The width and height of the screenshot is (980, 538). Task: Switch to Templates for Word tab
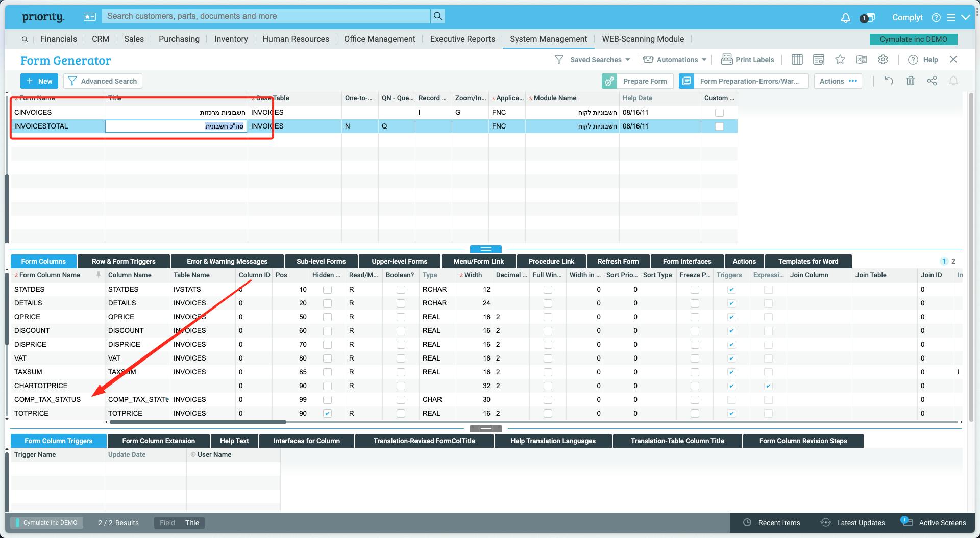point(808,261)
